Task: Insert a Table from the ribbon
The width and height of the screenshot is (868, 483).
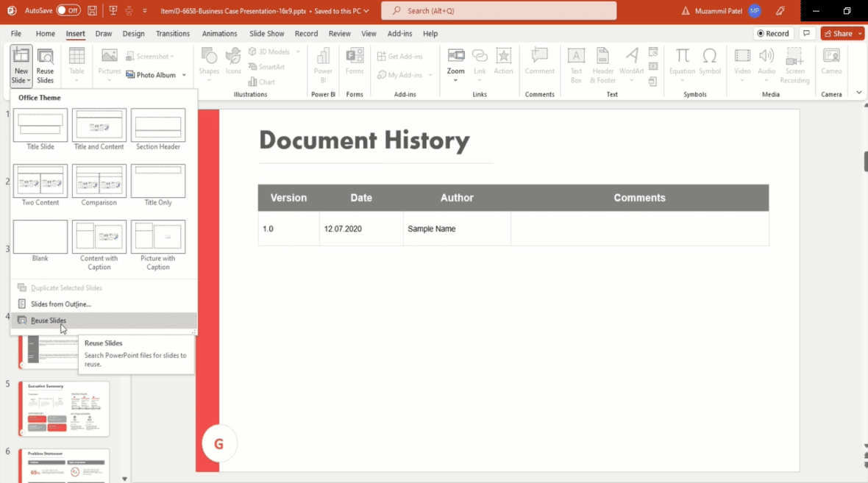Action: pyautogui.click(x=77, y=65)
